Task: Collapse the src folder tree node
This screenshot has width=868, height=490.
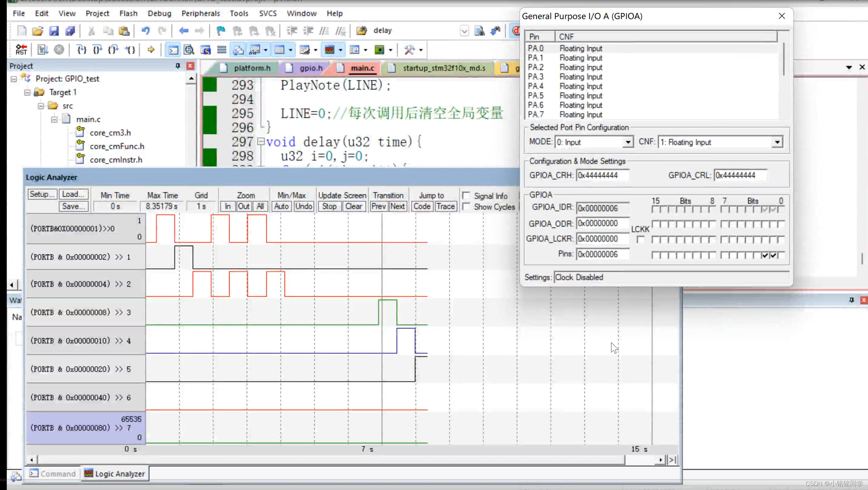Action: coord(41,106)
